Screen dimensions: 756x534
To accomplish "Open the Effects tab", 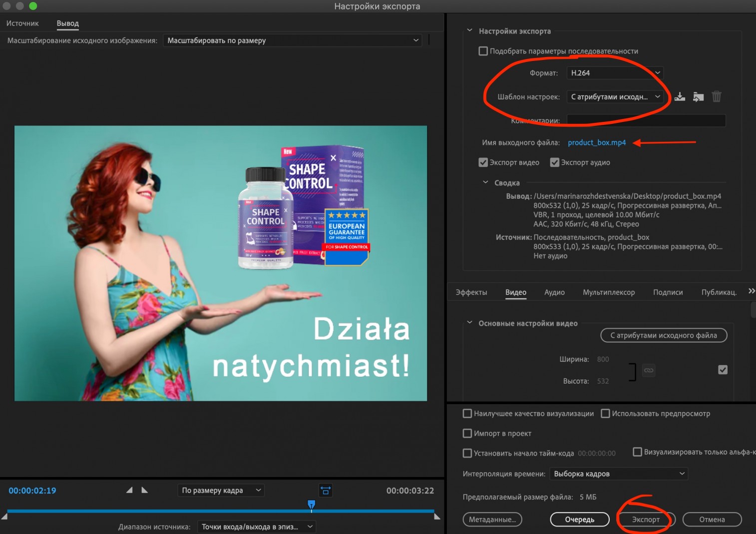I will click(471, 292).
